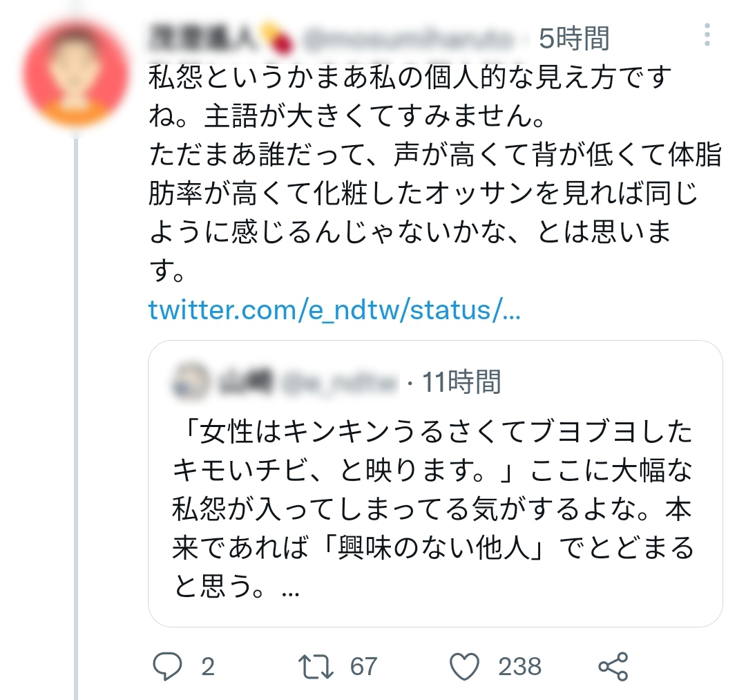Click the blurred author username handle
The width and height of the screenshot is (746, 700).
[408, 39]
